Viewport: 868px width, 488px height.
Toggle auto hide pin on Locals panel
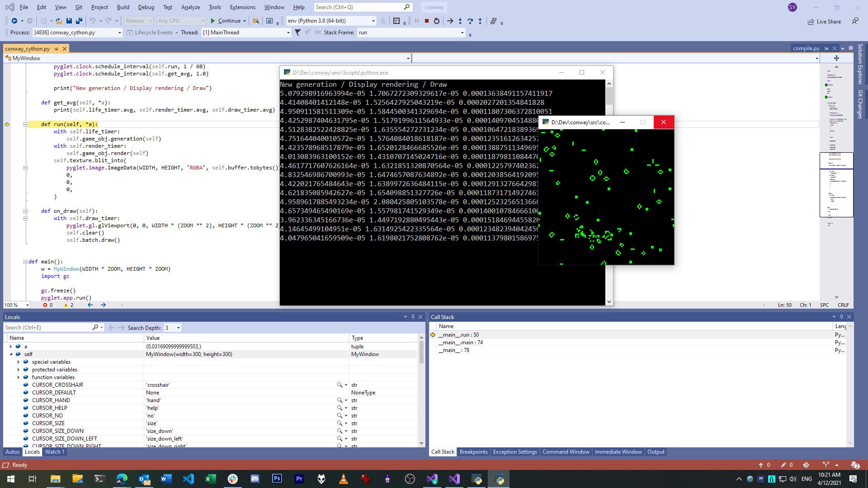point(413,317)
